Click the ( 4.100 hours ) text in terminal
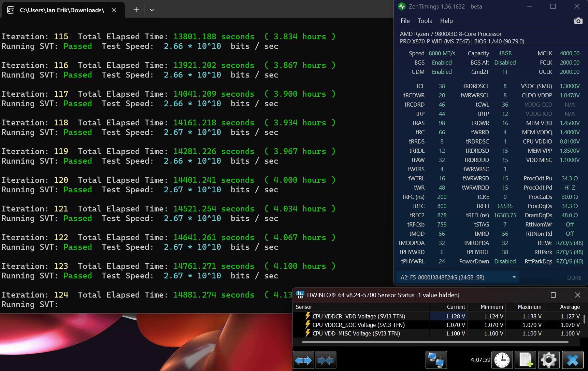 point(300,266)
